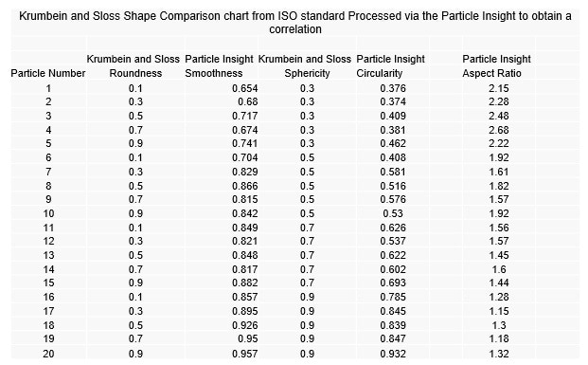Select the Krumbein and Sloss Roundness header
Image resolution: width=588 pixels, height=365 pixels.
tap(134, 66)
